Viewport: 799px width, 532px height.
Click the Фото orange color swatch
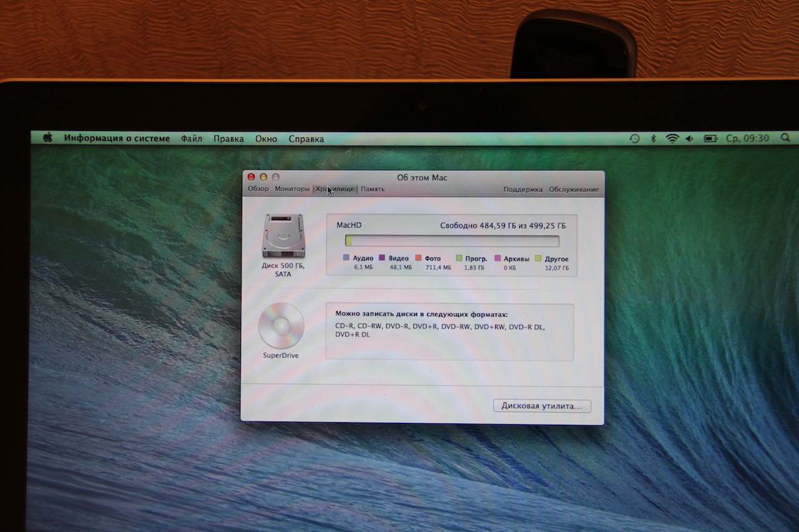(418, 258)
